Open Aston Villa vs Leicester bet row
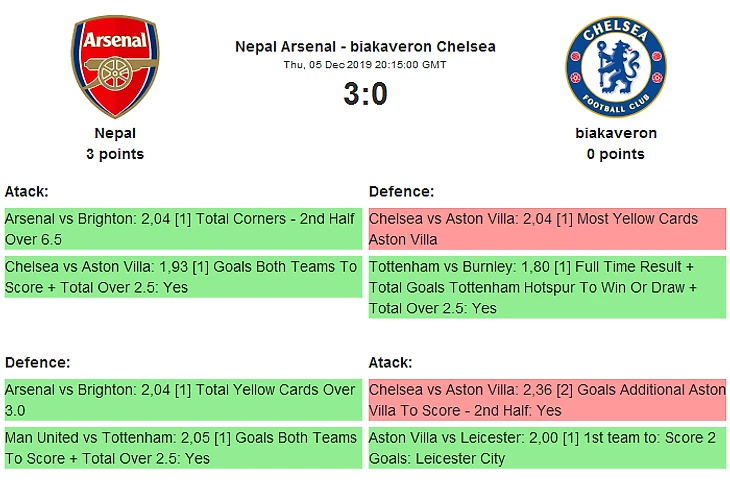730x480 pixels. tap(547, 448)
